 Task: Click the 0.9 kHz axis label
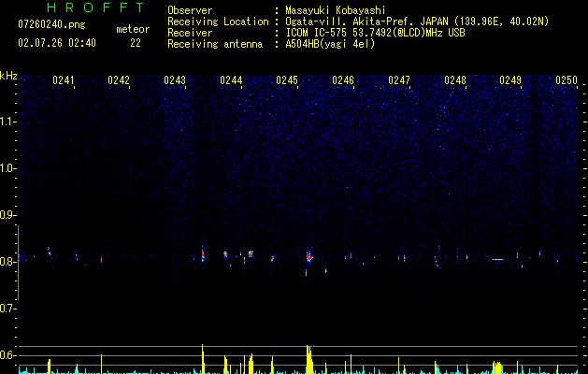pyautogui.click(x=7, y=215)
